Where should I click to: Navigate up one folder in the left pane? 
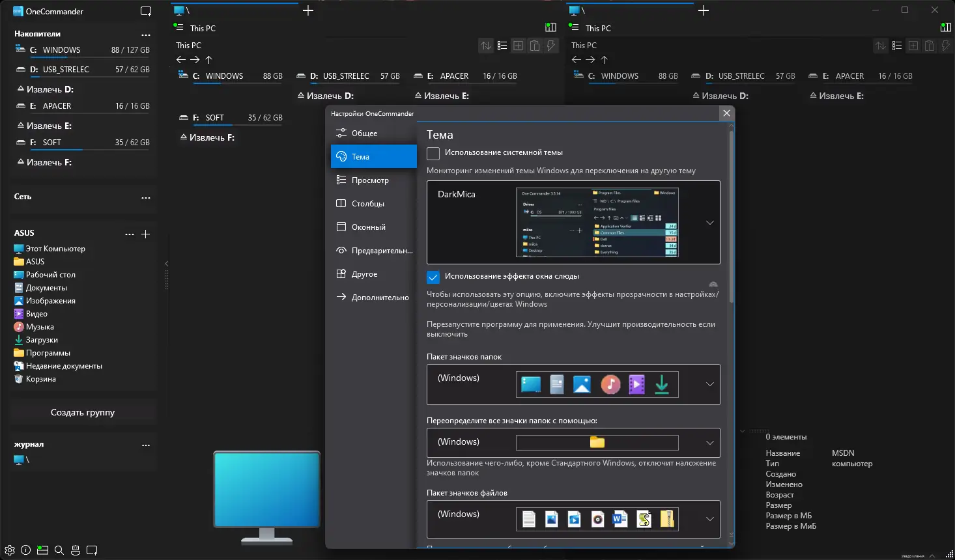[x=209, y=60]
